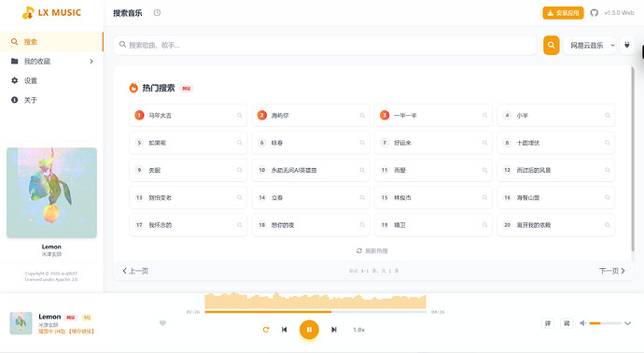Toggle the loop play mode icon

pos(266,330)
